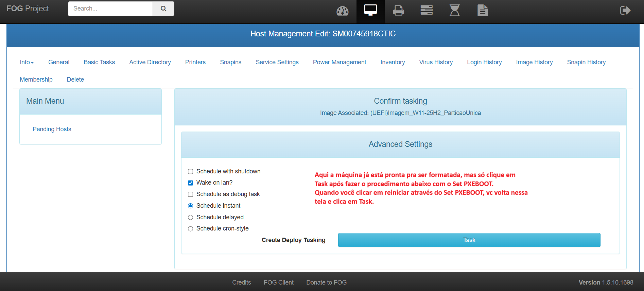Image resolution: width=644 pixels, height=291 pixels.
Task: Open the Pending Hosts link
Action: (x=52, y=129)
